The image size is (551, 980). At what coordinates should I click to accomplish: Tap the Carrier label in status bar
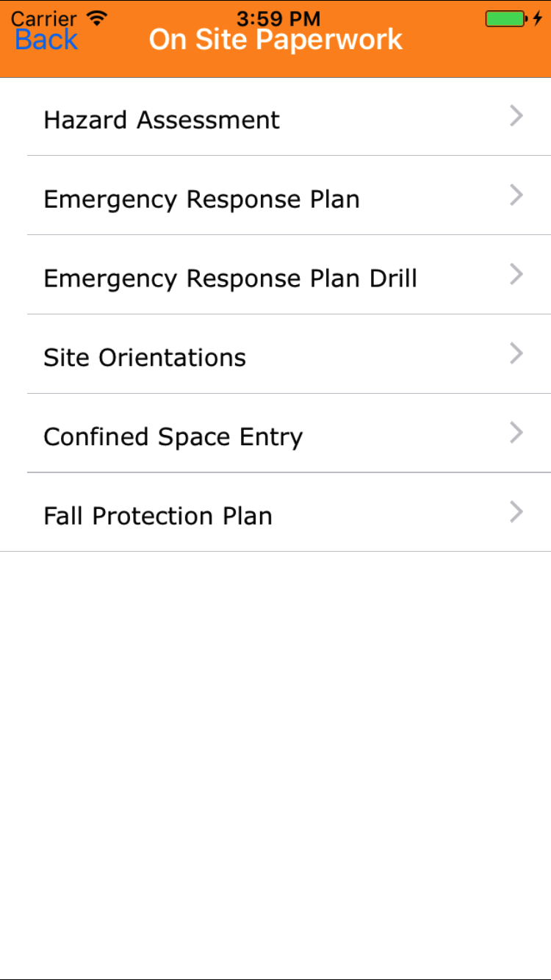point(44,18)
